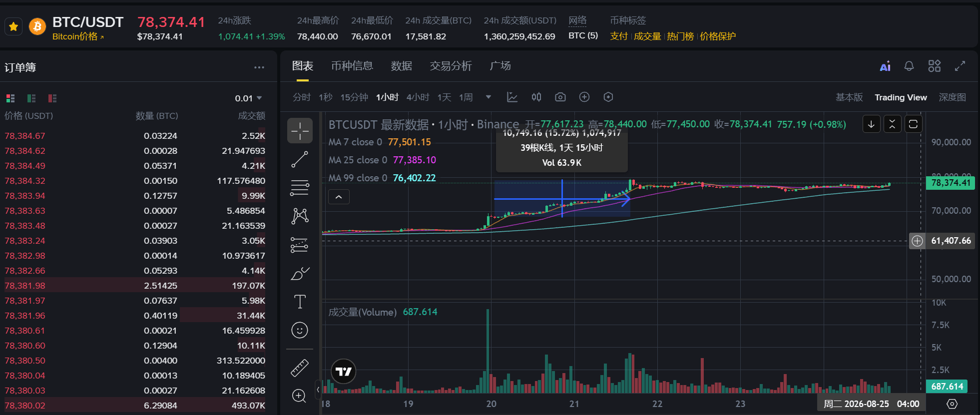Select the text annotation tool

(x=300, y=302)
